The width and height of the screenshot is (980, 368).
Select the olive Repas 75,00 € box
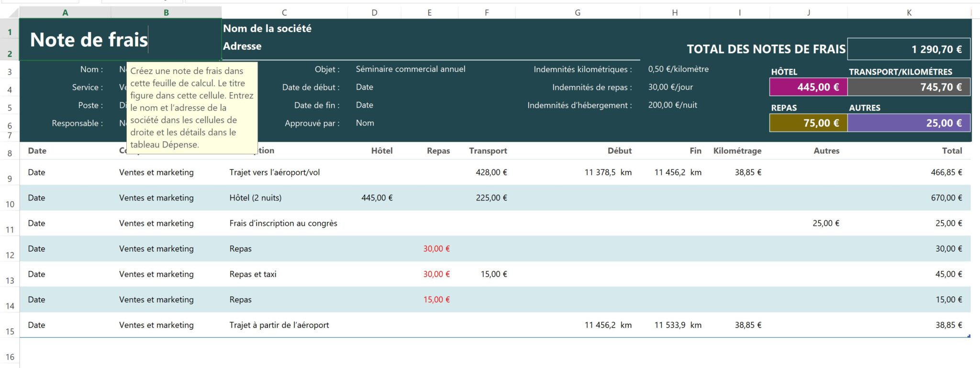point(808,123)
